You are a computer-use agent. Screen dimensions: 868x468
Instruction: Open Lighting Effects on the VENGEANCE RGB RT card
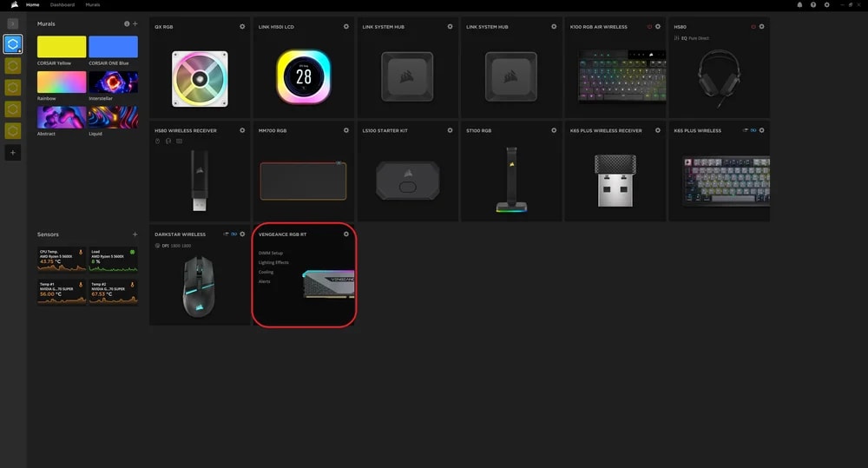coord(273,262)
